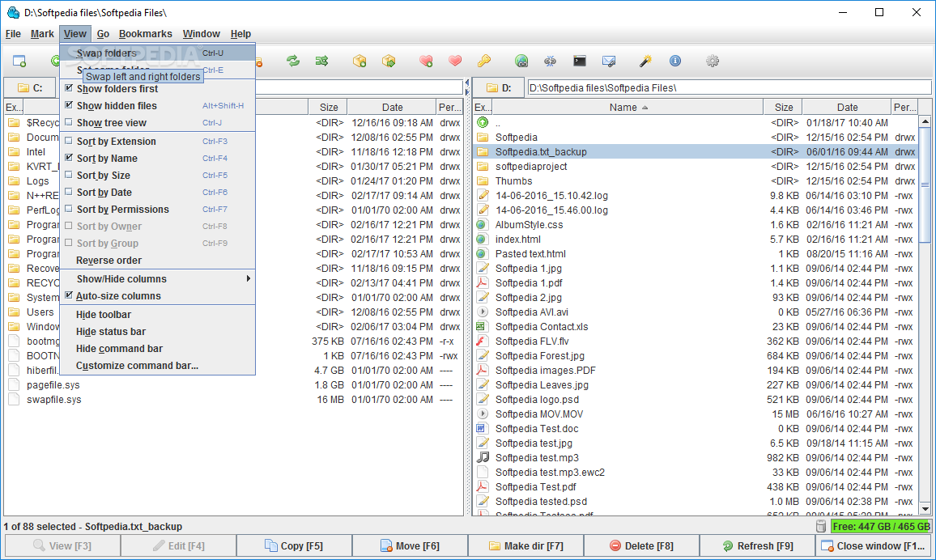This screenshot has width=936, height=560.
Task: Enable the Show tree view checkbox
Action: (x=69, y=123)
